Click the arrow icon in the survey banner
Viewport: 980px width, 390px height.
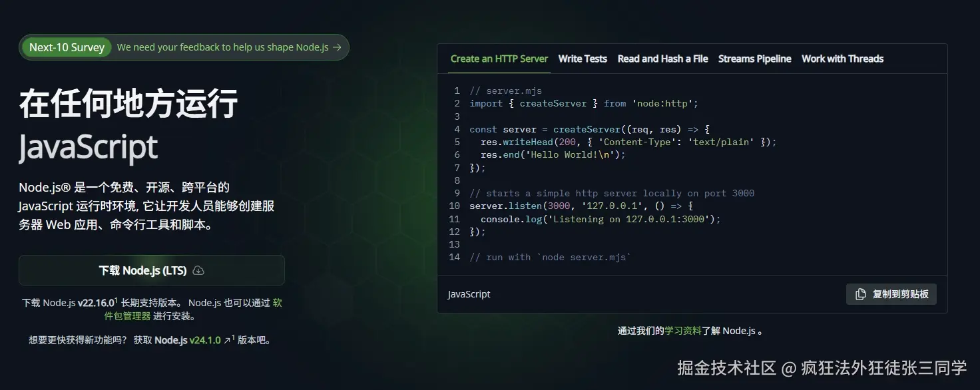pyautogui.click(x=338, y=47)
